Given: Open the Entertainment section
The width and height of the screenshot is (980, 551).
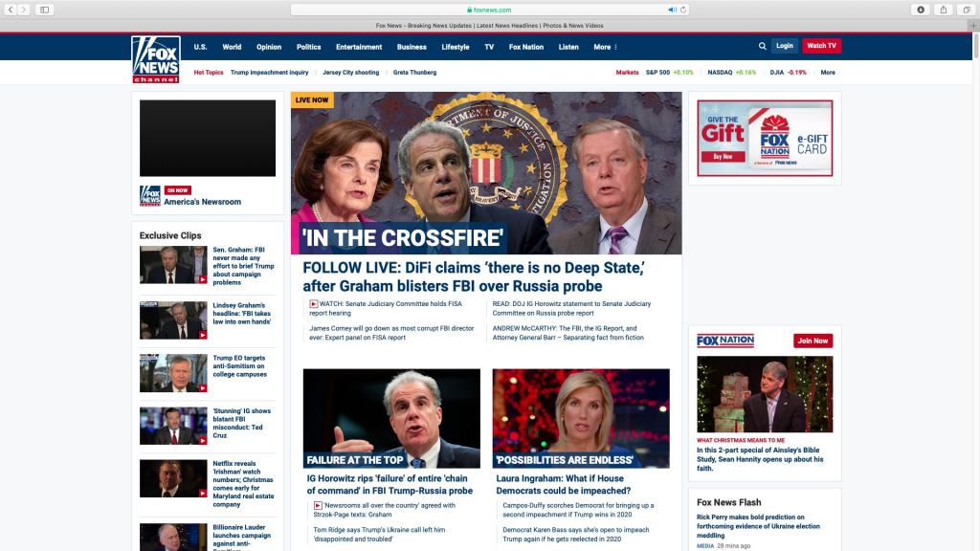Looking at the screenshot, I should (359, 47).
